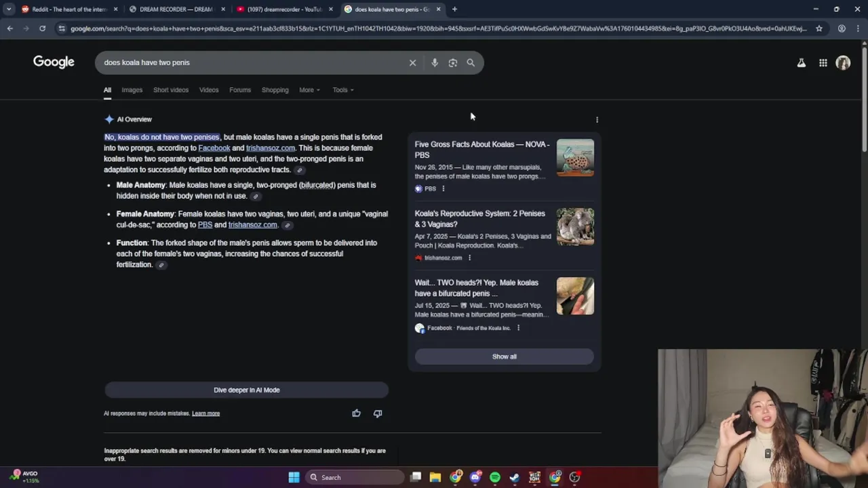The width and height of the screenshot is (868, 488).
Task: Open Learn more link about AI responses
Action: point(205,413)
